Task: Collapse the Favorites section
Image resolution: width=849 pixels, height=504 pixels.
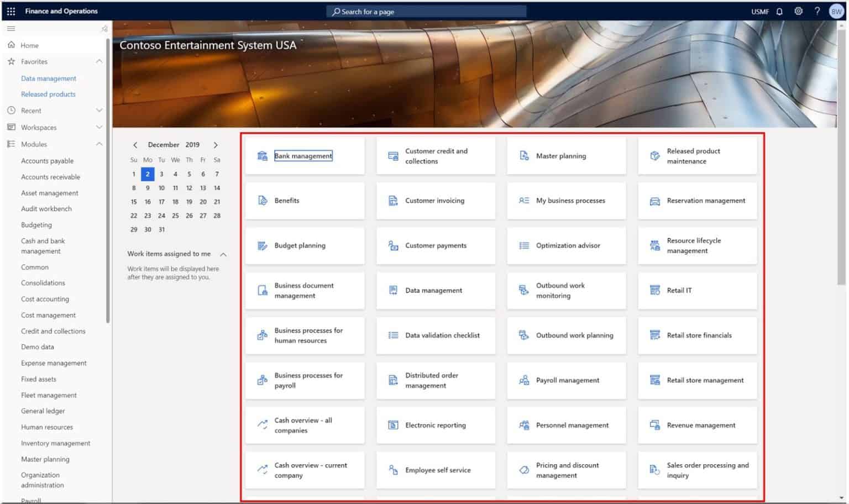Action: pos(99,61)
